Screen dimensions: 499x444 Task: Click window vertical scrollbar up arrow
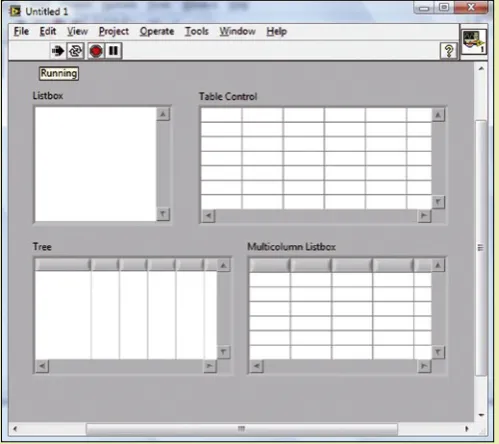pyautogui.click(x=481, y=69)
